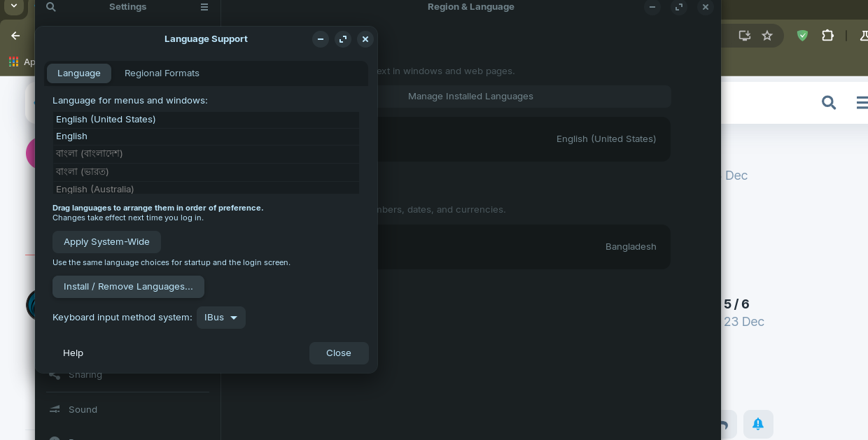Image resolution: width=868 pixels, height=440 pixels.
Task: Open the Language row showing English (United States)
Action: (524, 139)
